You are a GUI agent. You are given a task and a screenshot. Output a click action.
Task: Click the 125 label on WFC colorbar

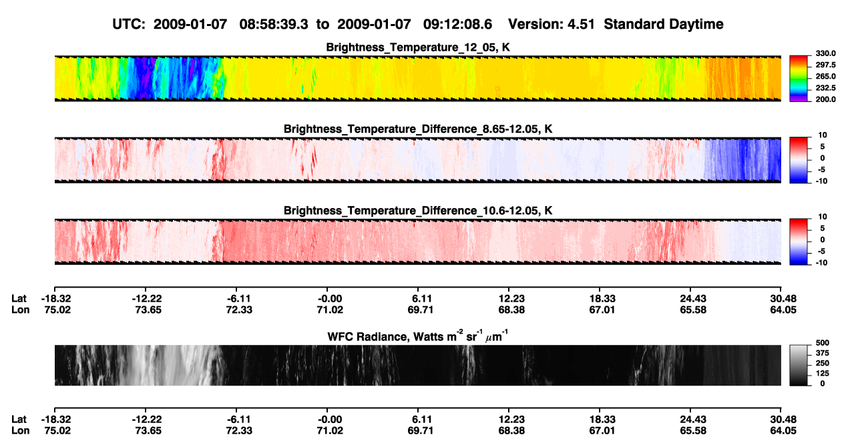pyautogui.click(x=821, y=373)
